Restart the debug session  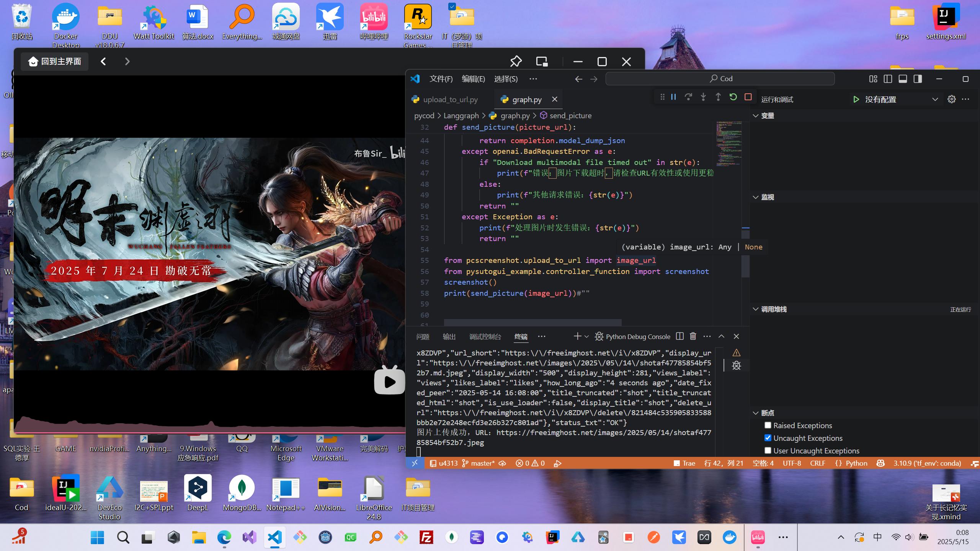[733, 97]
